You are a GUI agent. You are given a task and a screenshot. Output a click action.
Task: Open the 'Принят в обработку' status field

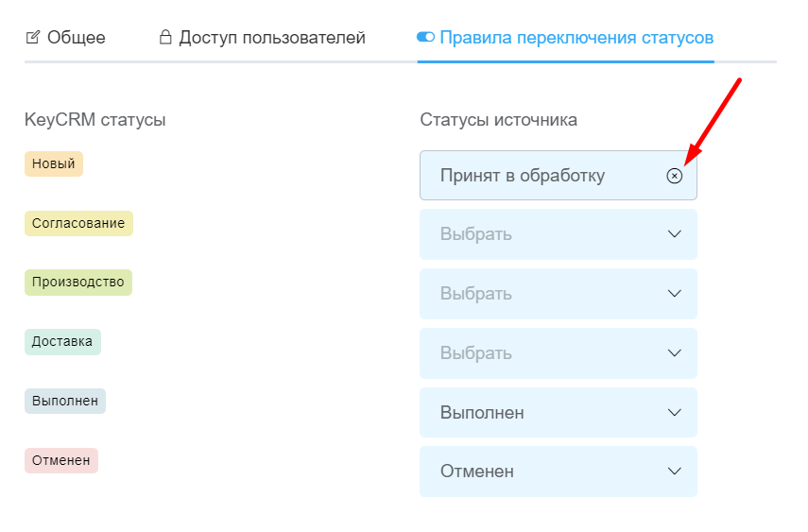(x=539, y=176)
